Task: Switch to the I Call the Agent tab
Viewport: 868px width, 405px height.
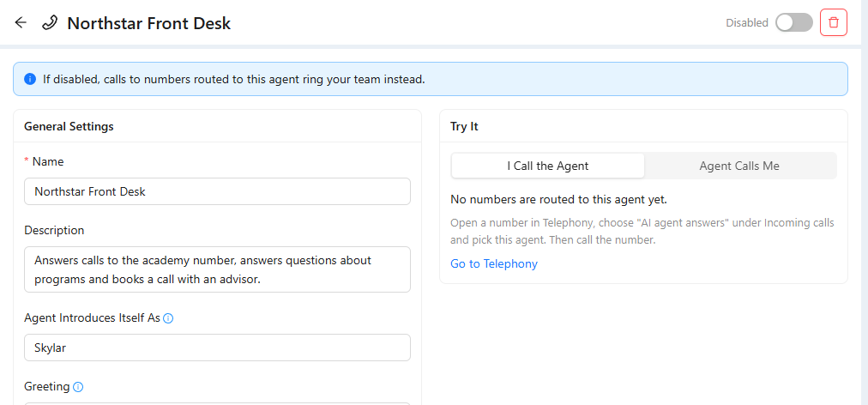Action: 547,166
